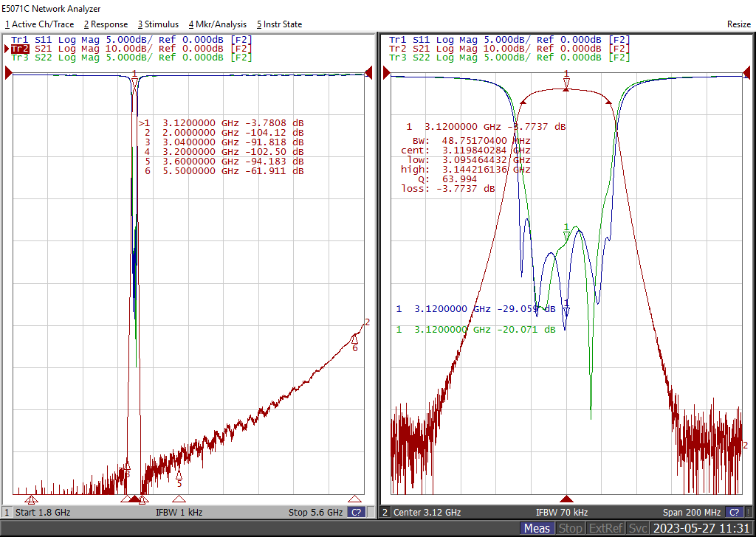
Task: Open the Active Ch/Trace menu
Action: pos(39,24)
